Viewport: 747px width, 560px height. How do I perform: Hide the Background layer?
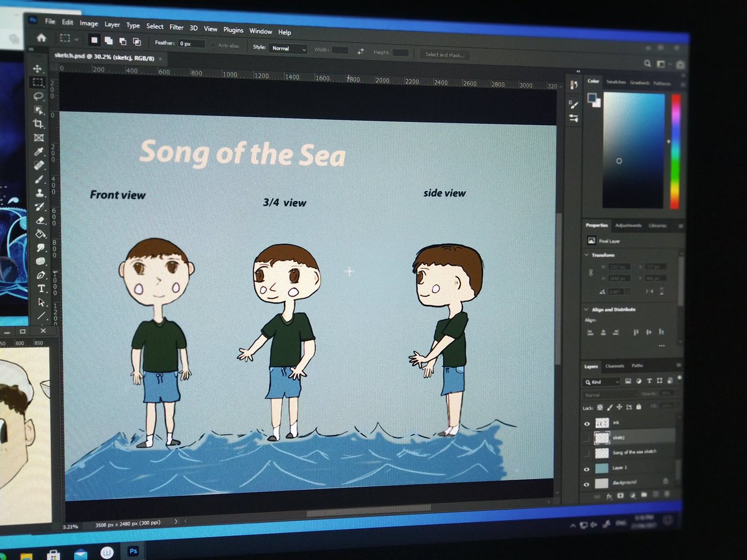pos(586,484)
